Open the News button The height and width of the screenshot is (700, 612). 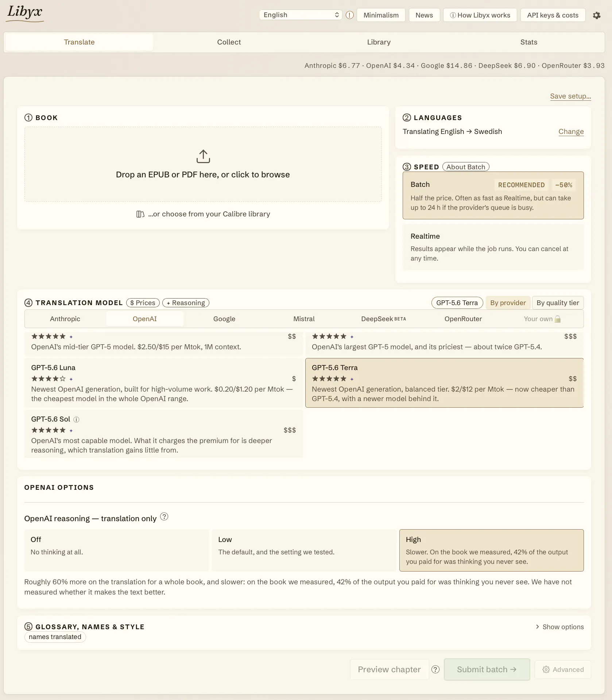[x=424, y=15]
